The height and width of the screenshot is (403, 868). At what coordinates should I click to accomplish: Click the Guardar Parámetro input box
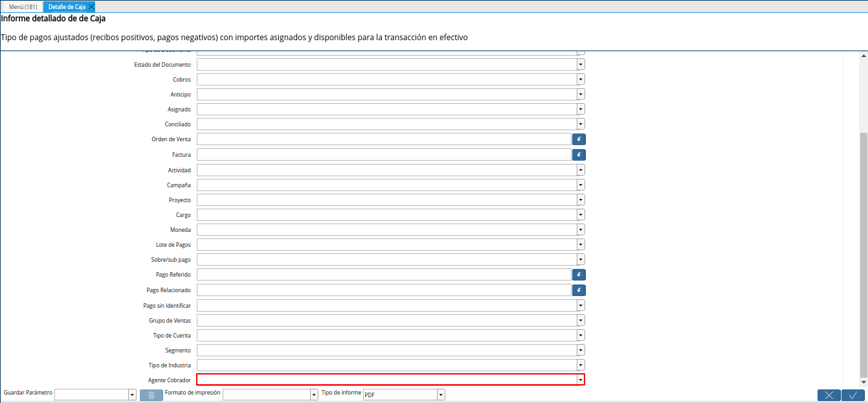click(x=91, y=395)
